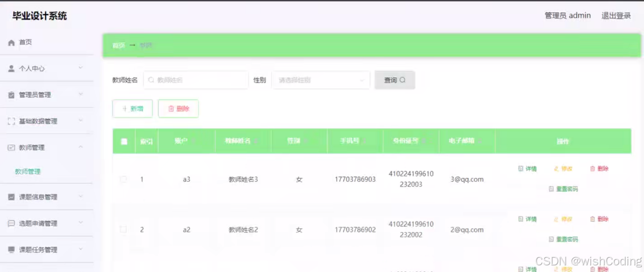Click the clipboard icon next to 管理员管理
The image size is (644, 272).
click(11, 95)
